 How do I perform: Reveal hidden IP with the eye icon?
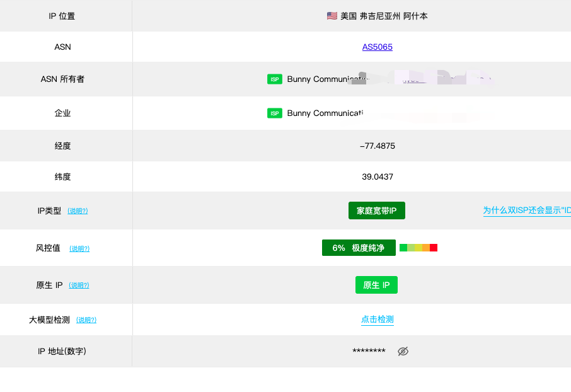pyautogui.click(x=403, y=351)
